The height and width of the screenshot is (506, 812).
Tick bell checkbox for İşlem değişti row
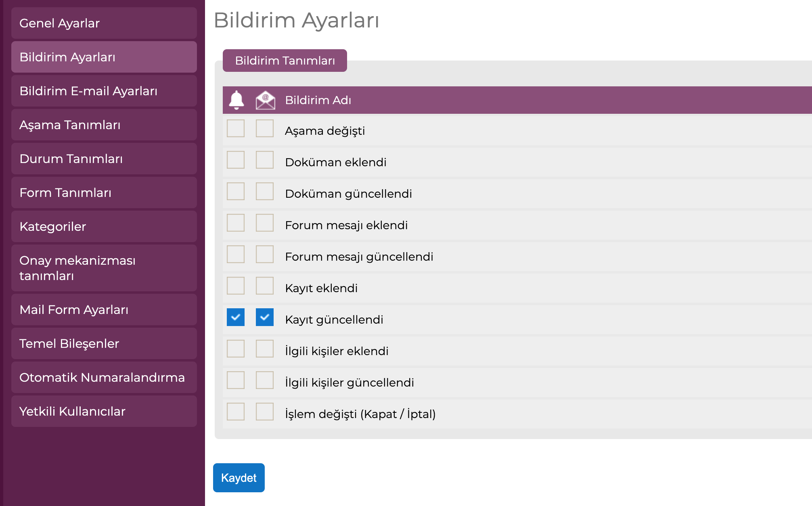pos(236,412)
